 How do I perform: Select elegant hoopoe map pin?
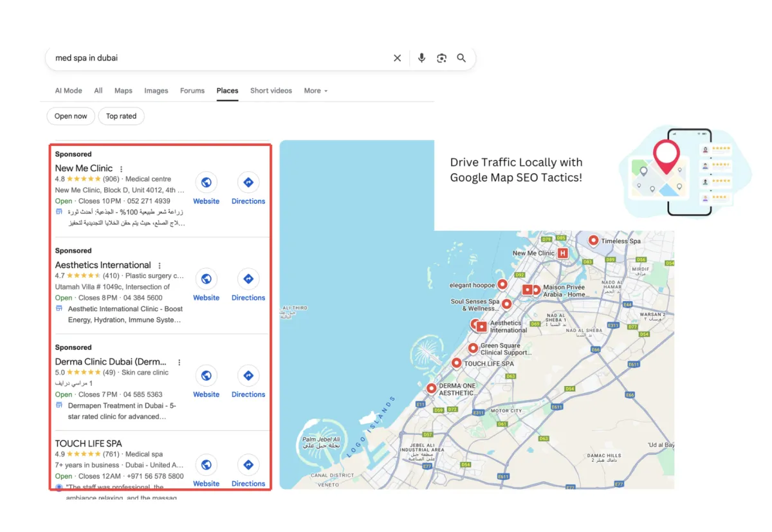point(502,284)
